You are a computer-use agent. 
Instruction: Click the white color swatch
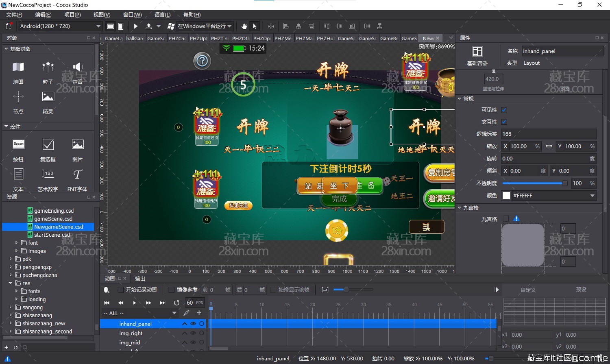pos(506,196)
